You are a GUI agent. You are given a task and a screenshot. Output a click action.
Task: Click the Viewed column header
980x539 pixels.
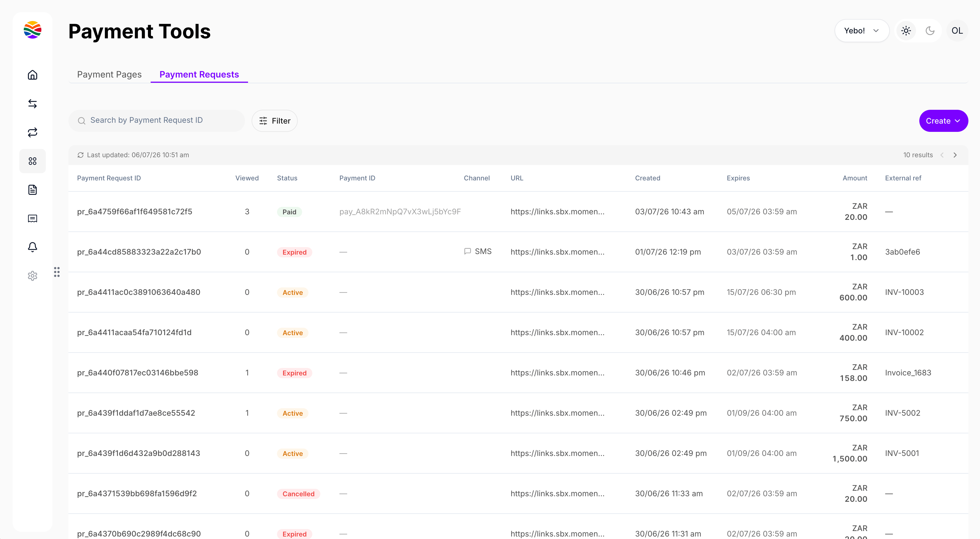[247, 178]
